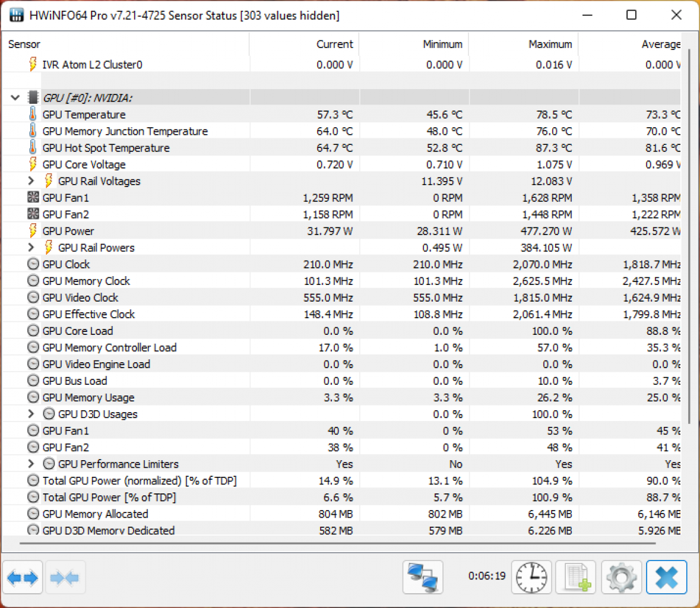Click circle icon beside GPU Effective Clock

pyautogui.click(x=33, y=314)
